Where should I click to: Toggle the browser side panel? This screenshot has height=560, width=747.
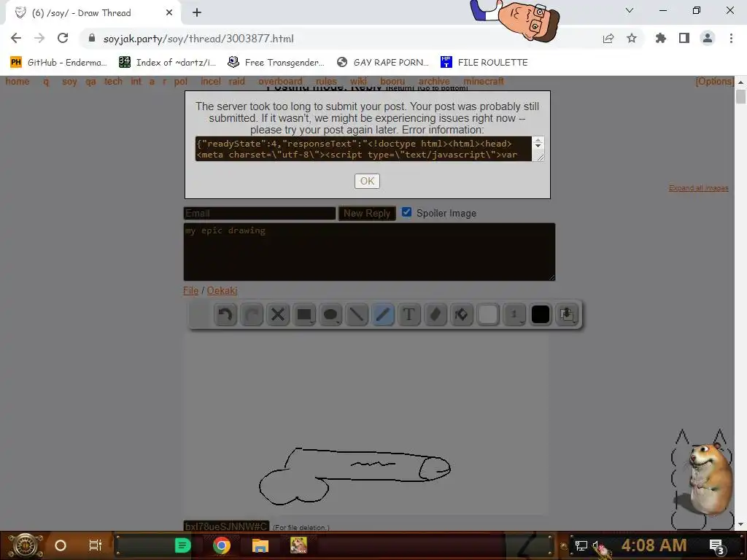point(684,38)
